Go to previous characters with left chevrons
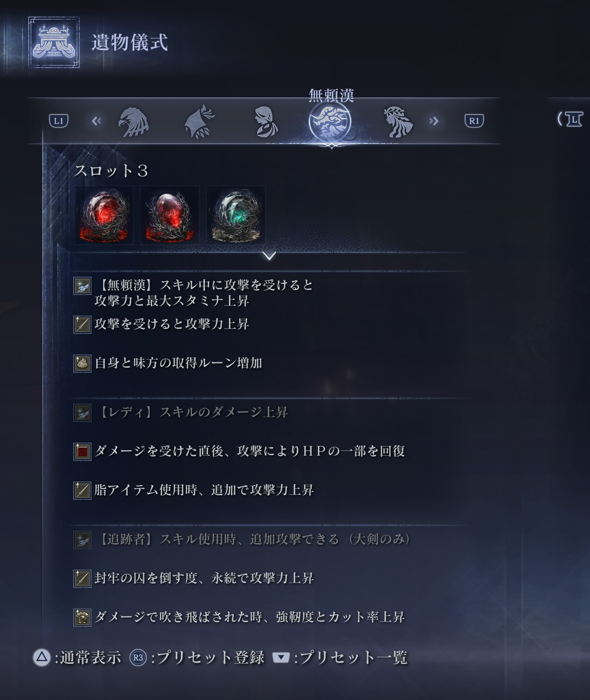The height and width of the screenshot is (700, 590). pos(96,121)
